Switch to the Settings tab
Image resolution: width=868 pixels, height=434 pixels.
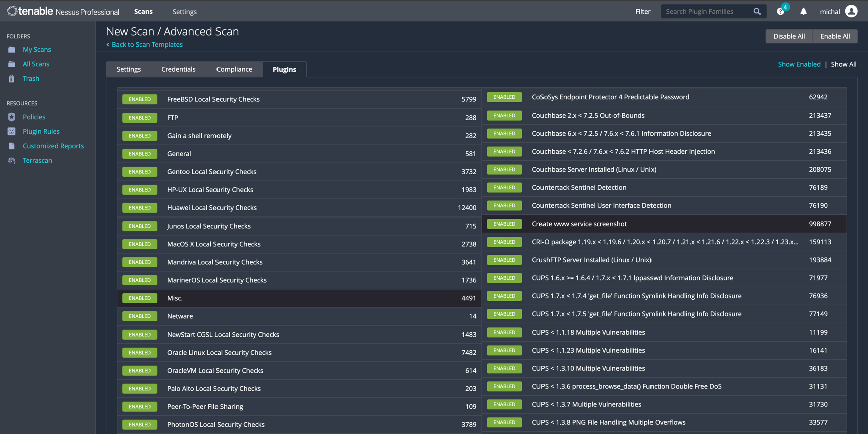point(129,69)
